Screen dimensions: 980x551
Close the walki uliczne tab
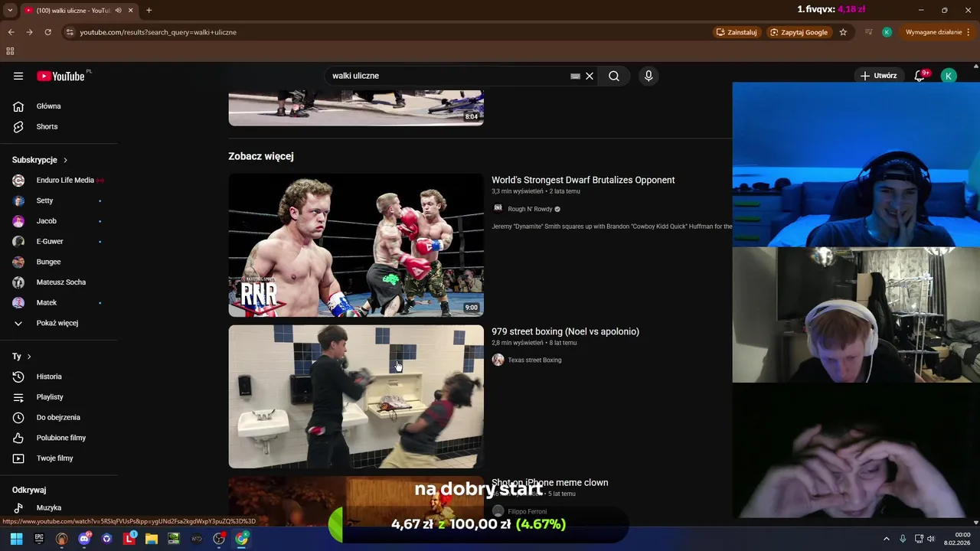pyautogui.click(x=130, y=10)
